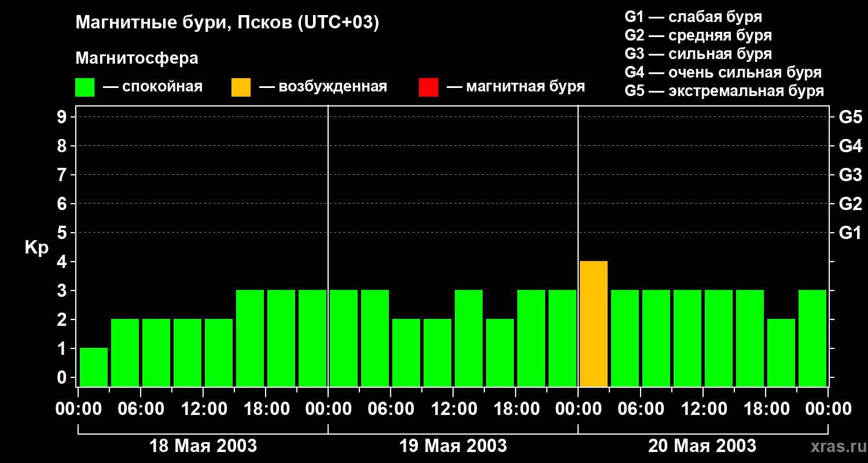Click the 'G3 — сильная буря' legend line
The height and width of the screenshot is (463, 868).
[698, 54]
